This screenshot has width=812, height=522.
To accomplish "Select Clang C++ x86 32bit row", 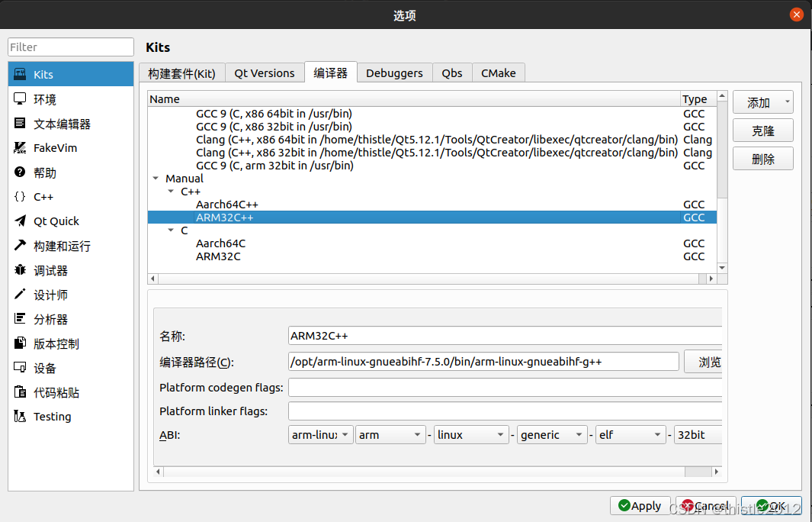I will [x=432, y=153].
